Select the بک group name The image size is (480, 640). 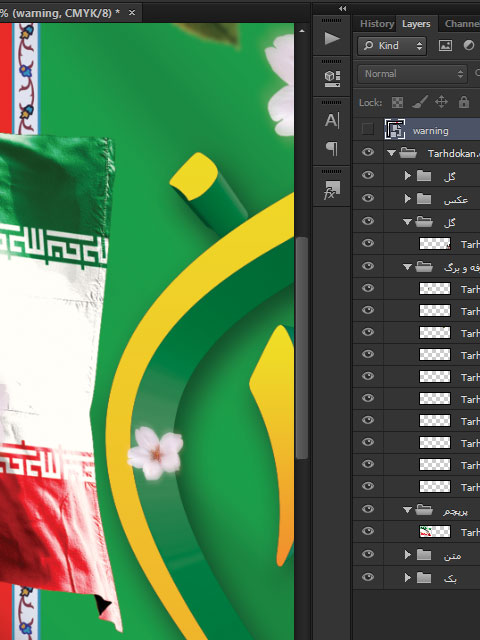click(x=450, y=578)
